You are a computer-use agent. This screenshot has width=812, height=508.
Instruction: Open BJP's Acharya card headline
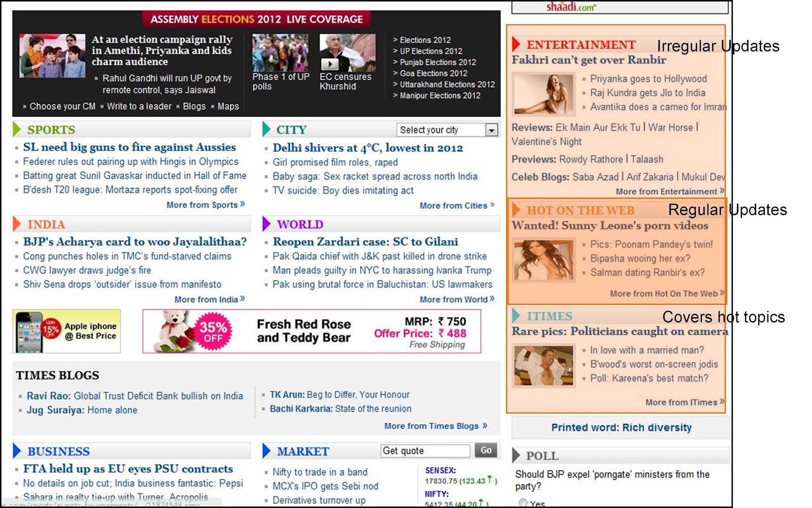pyautogui.click(x=135, y=241)
